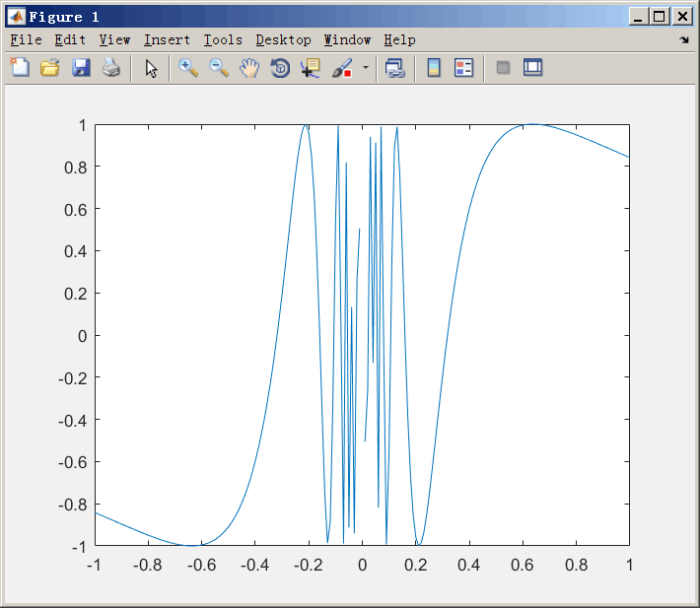Image resolution: width=700 pixels, height=608 pixels.
Task: Click the blue plotted curve near x=0.6 peak
Action: [x=533, y=124]
